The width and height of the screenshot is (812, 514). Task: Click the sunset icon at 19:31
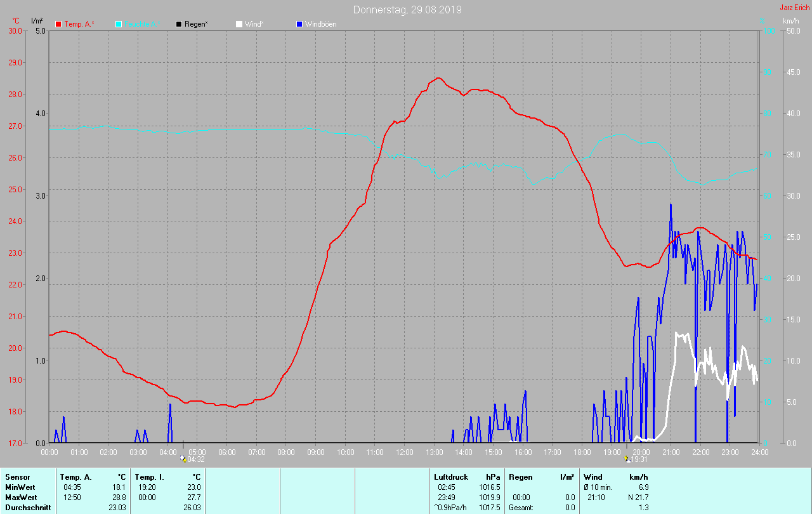click(627, 459)
